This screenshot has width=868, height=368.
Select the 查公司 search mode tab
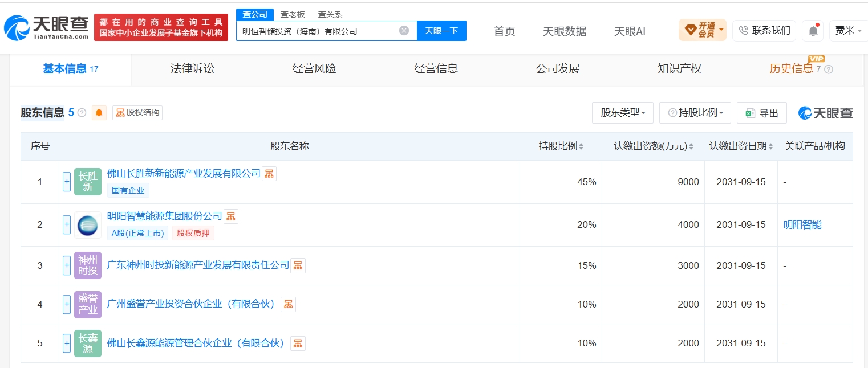[x=255, y=14]
